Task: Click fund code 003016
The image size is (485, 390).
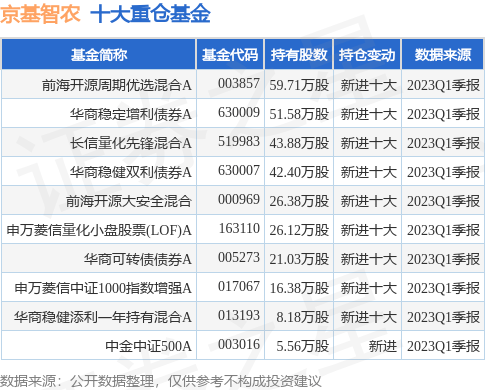Action: (239, 344)
